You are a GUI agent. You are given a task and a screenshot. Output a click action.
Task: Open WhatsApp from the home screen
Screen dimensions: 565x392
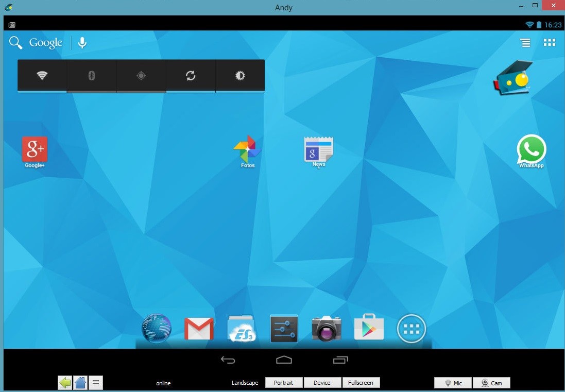[531, 151]
